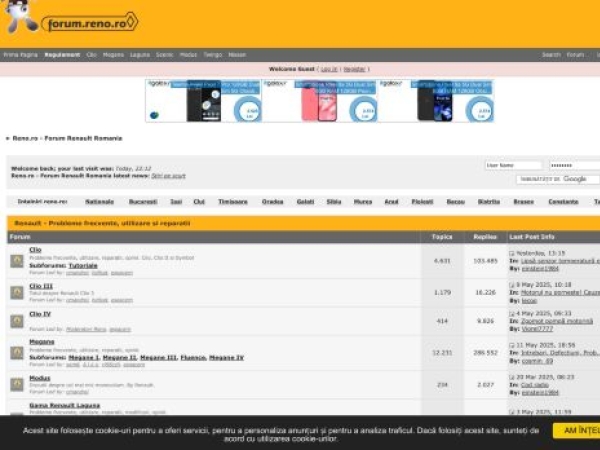This screenshot has width=600, height=450.
Task: Open Nissan in the top navigation bar
Action: (x=237, y=55)
